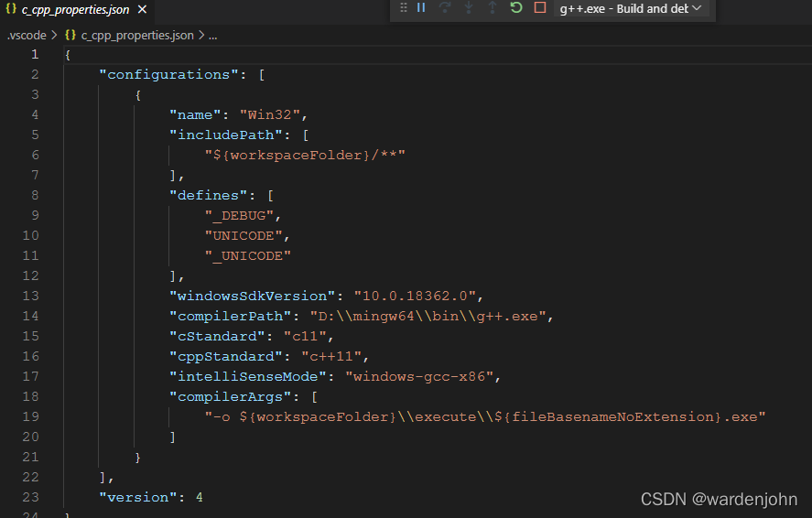This screenshot has height=518, width=812.
Task: Click the version value 4
Action: [x=200, y=497]
